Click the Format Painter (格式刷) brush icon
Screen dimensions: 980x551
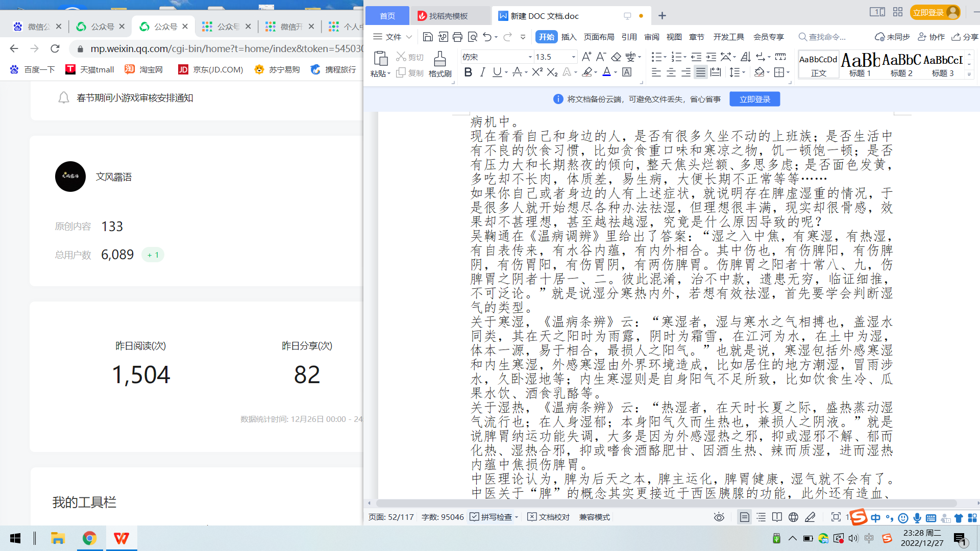[x=439, y=58]
